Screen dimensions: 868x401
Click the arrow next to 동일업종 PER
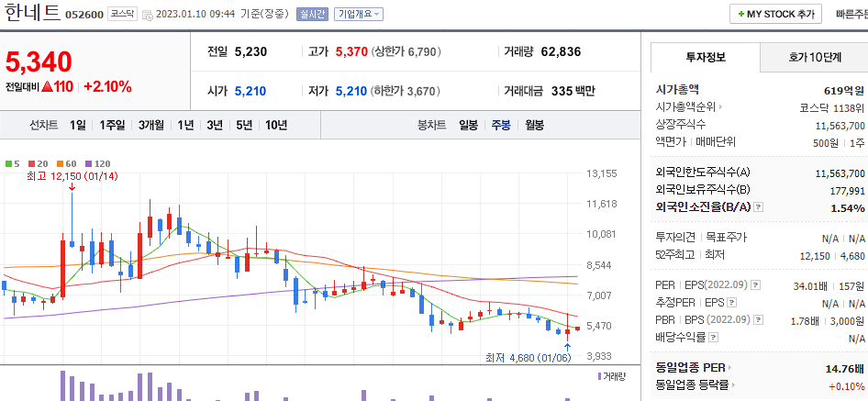click(729, 368)
